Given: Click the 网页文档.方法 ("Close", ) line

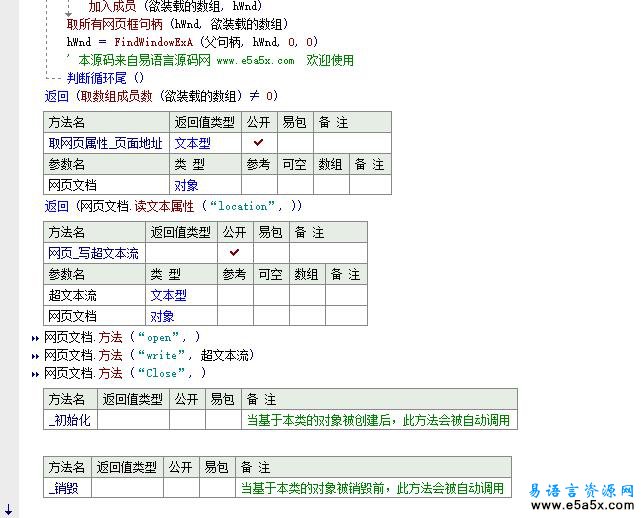Looking at the screenshot, I should (125, 373).
